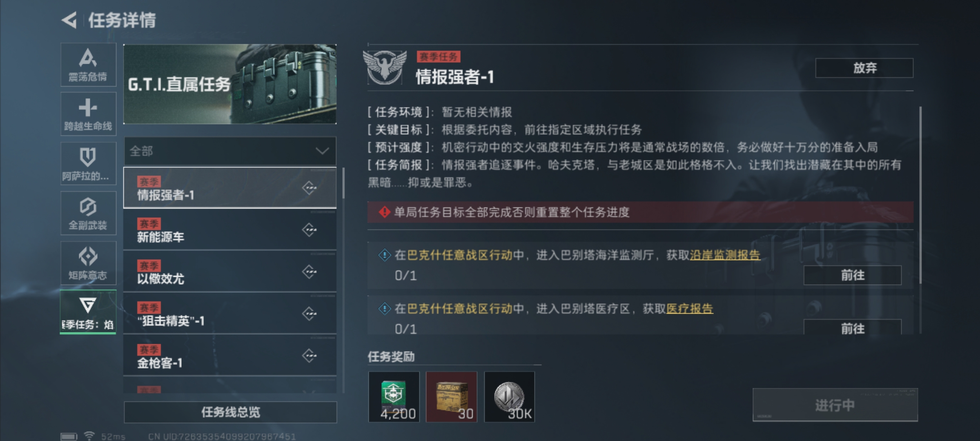Click the 放弃 abandon button
The image size is (980, 441).
coord(864,68)
